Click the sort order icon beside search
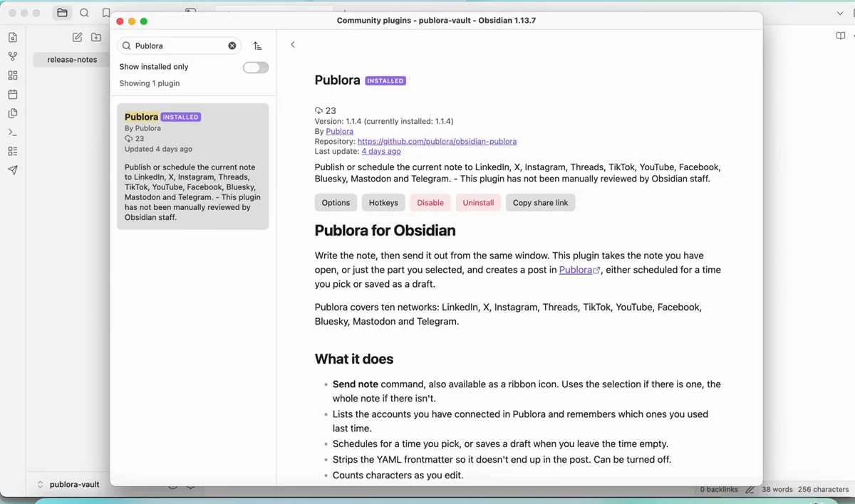Image resolution: width=855 pixels, height=504 pixels. pos(258,46)
